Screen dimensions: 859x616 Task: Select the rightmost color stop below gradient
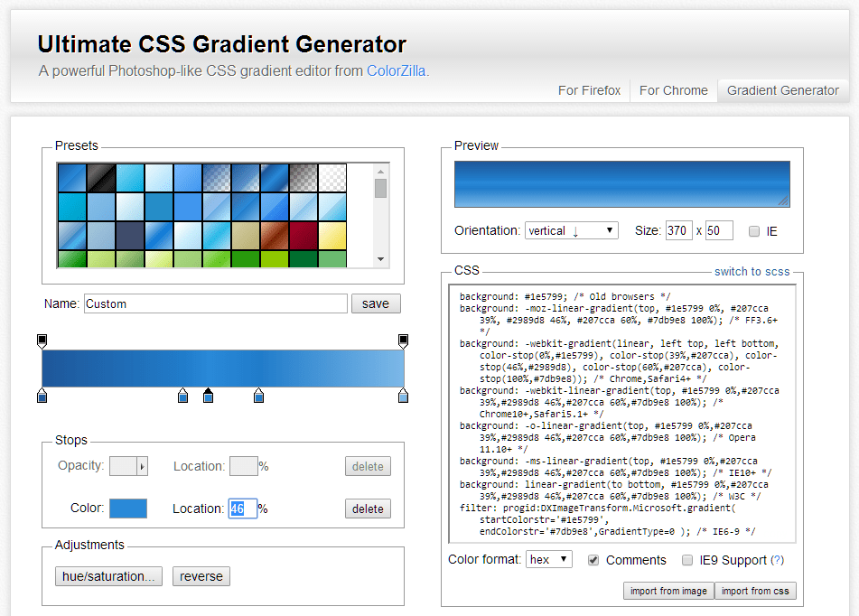(x=403, y=396)
